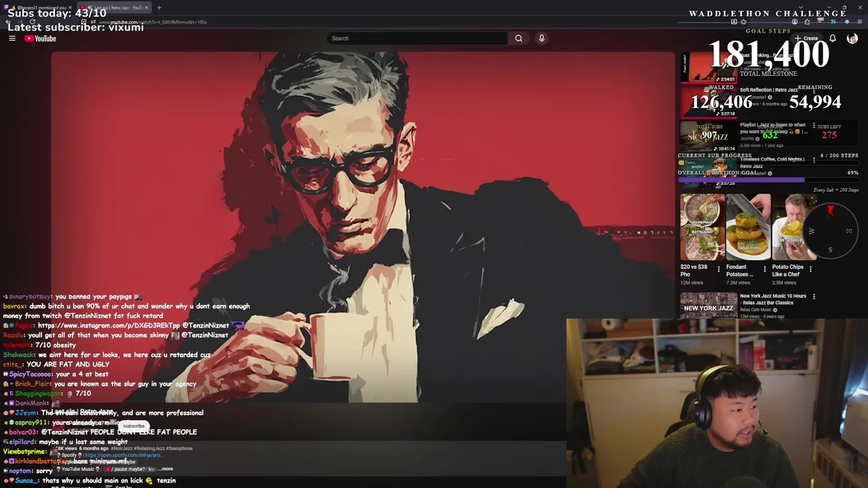Focus the YouTube Search field
The image size is (868, 488).
[x=417, y=39]
